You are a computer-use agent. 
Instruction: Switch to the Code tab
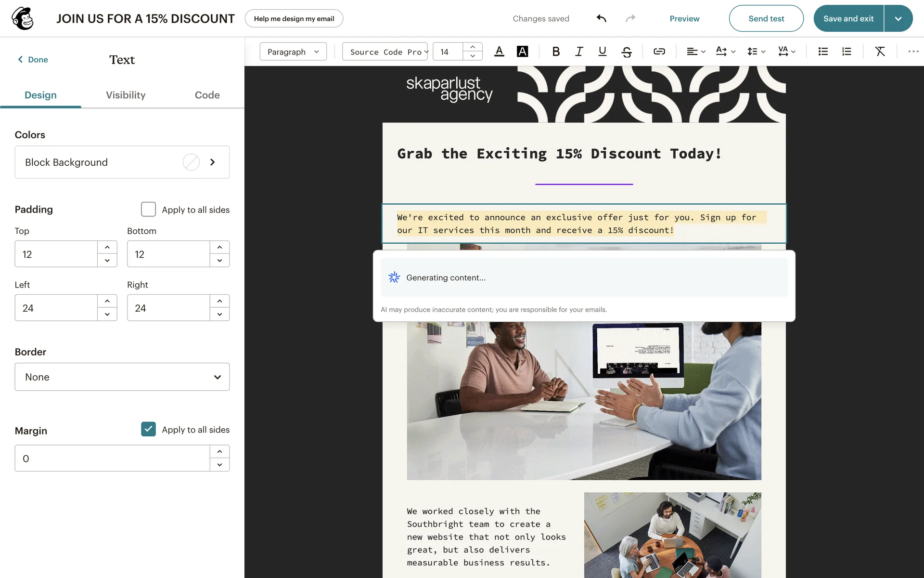pyautogui.click(x=207, y=95)
